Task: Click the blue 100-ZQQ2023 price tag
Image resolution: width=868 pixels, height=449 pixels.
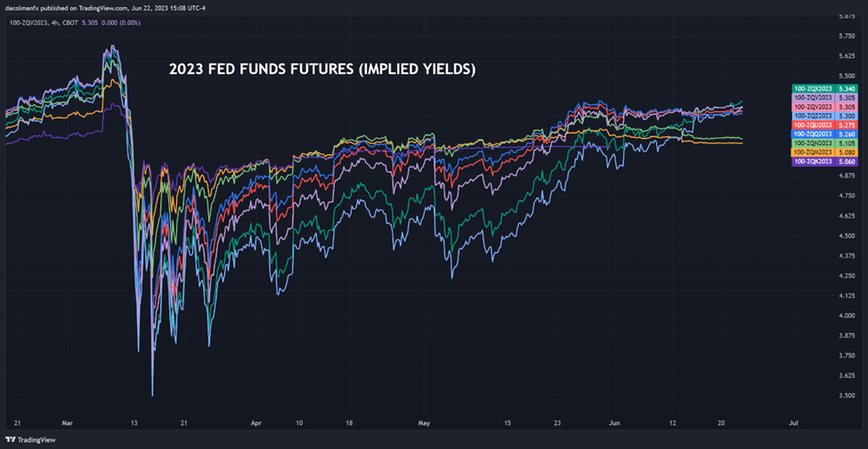Action: click(x=826, y=134)
